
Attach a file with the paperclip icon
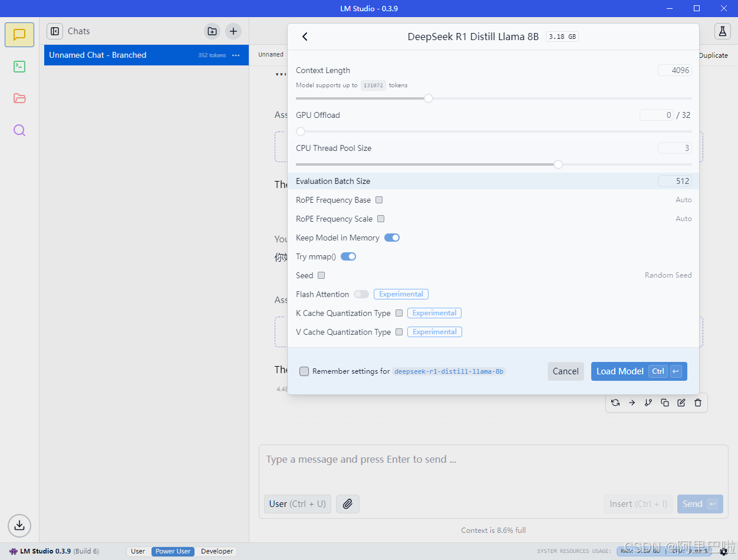tap(348, 504)
